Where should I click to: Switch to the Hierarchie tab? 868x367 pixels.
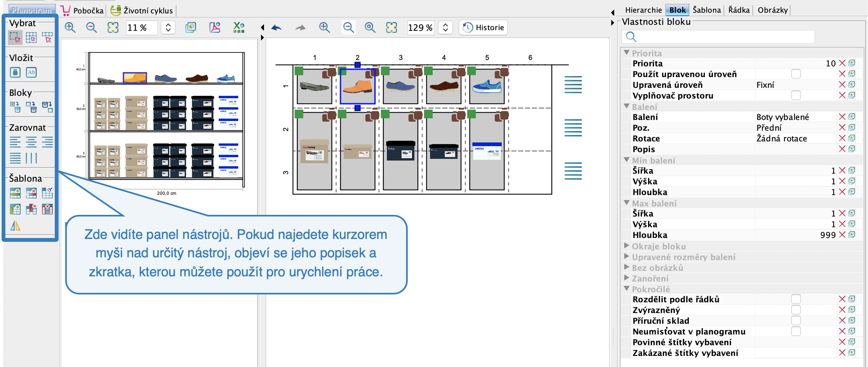click(x=643, y=10)
